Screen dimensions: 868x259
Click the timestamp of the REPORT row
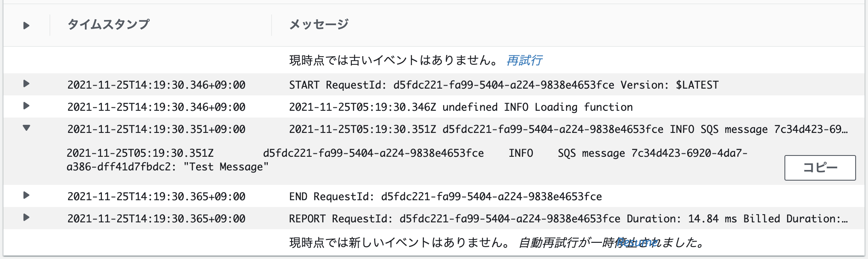click(156, 219)
